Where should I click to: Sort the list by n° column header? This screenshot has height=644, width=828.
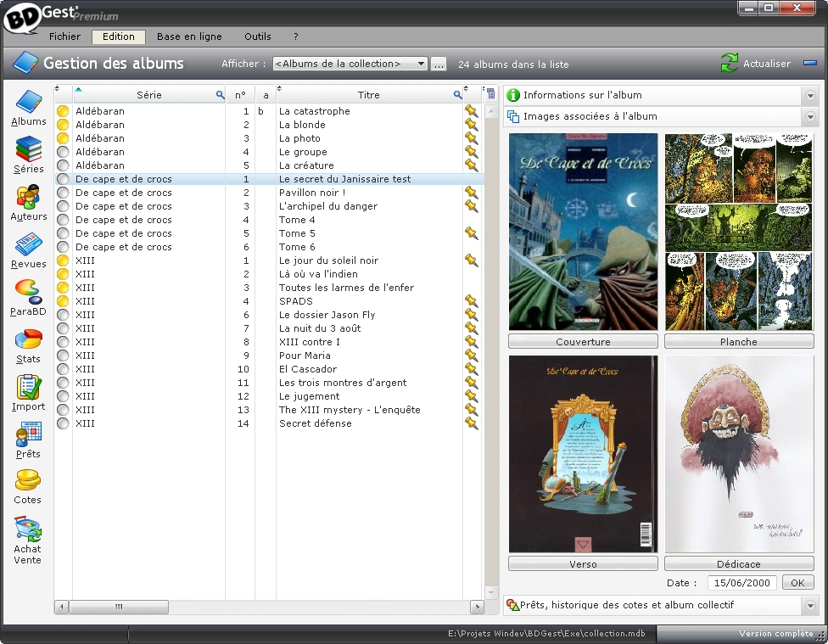[240, 94]
